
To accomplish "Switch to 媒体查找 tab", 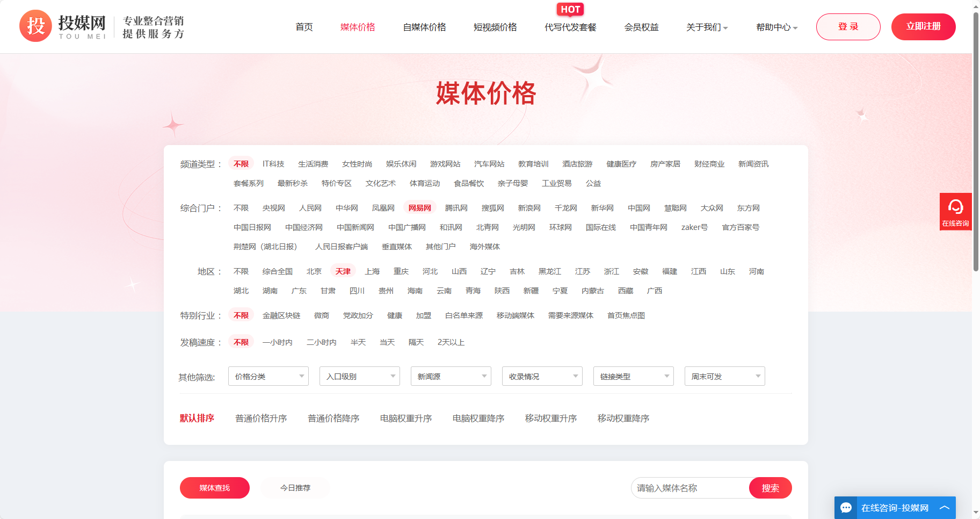I will coord(214,488).
